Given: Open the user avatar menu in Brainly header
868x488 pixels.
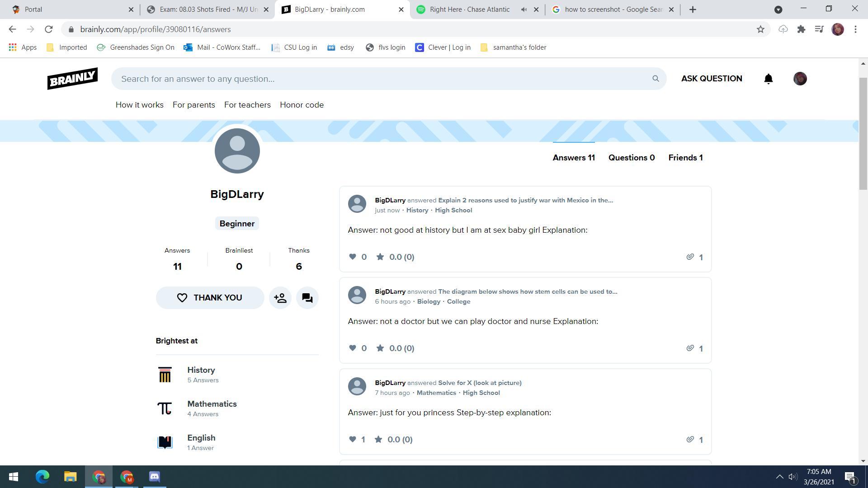Looking at the screenshot, I should (800, 79).
